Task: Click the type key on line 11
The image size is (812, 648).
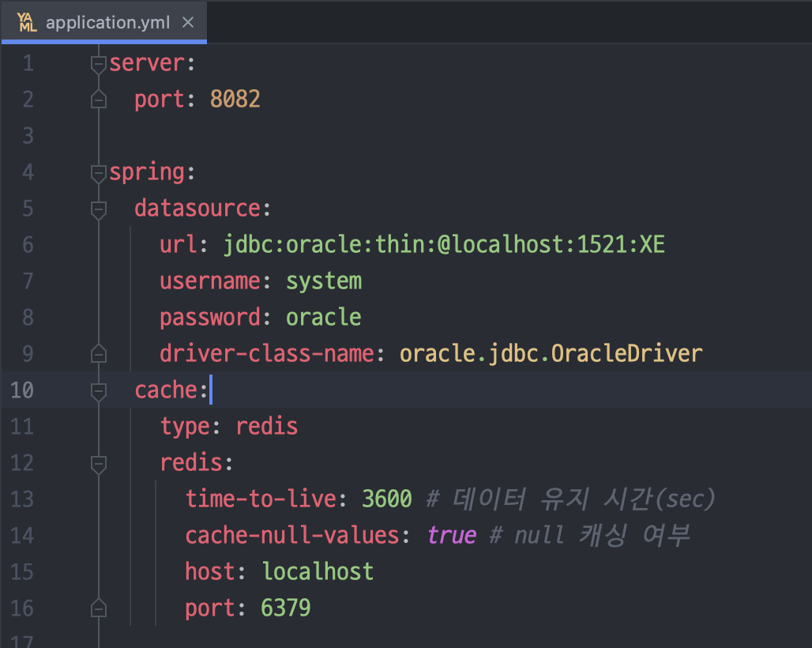Action: 185,427
